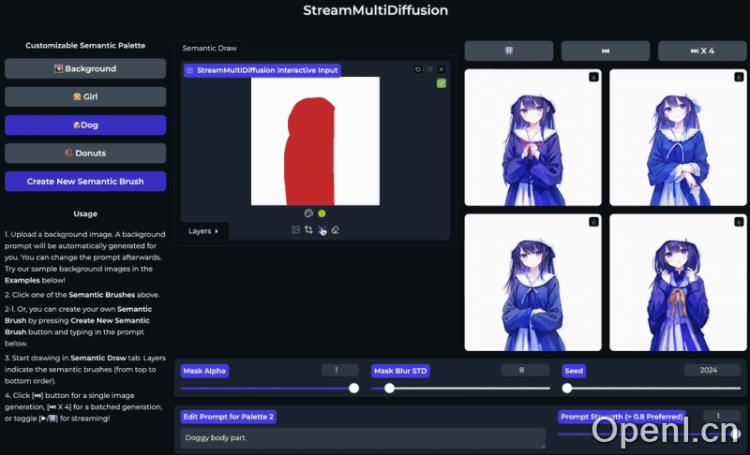The width and height of the screenshot is (750, 455).
Task: Click the Seed value field showing 2024
Action: point(712,370)
